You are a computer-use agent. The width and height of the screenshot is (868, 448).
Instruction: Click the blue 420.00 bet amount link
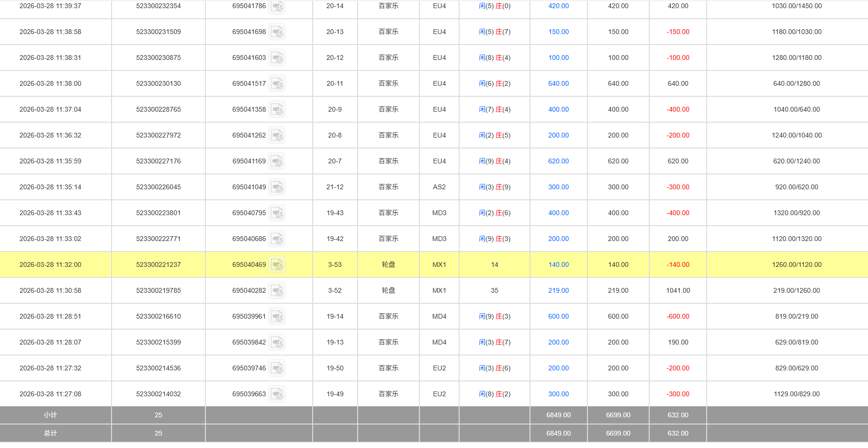(x=558, y=6)
